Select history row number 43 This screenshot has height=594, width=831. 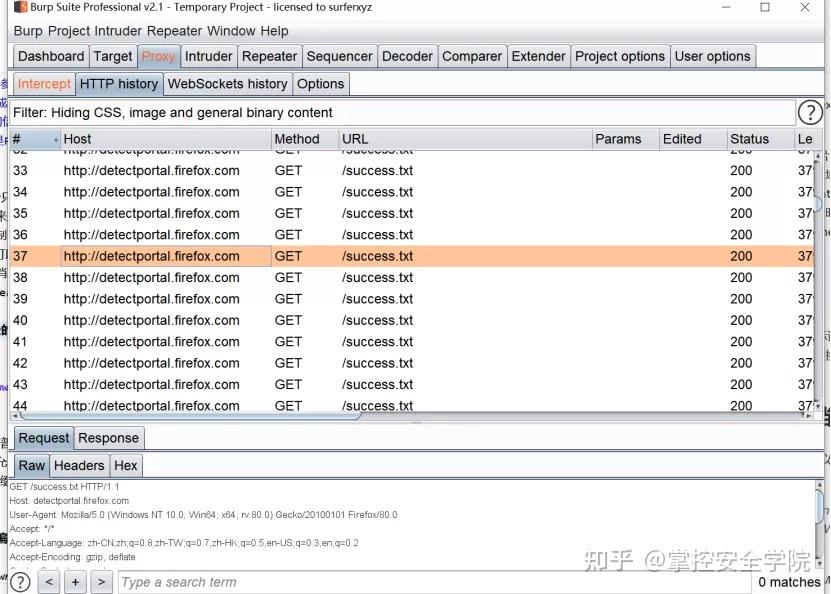point(411,385)
